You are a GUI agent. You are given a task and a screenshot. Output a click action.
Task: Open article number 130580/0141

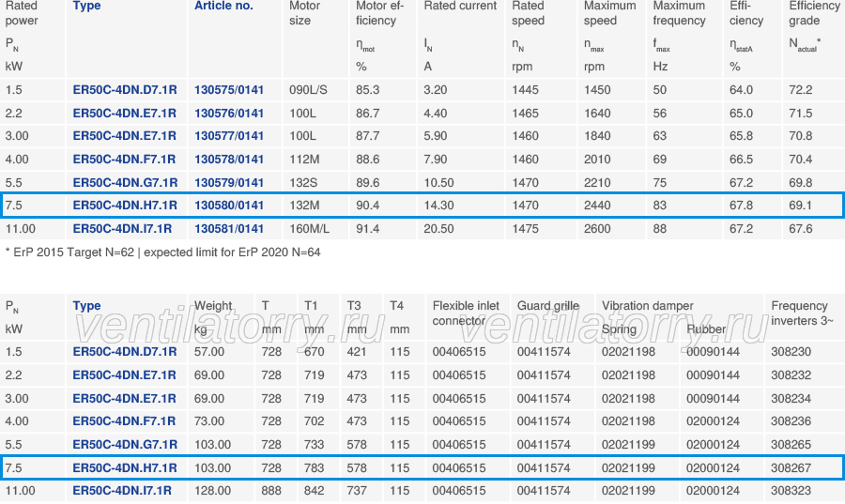(x=229, y=206)
